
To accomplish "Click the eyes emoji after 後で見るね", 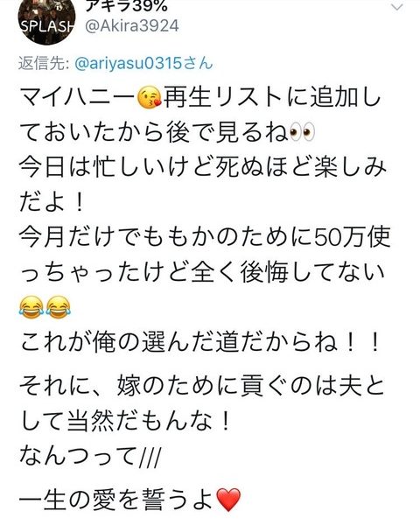I will tap(301, 133).
